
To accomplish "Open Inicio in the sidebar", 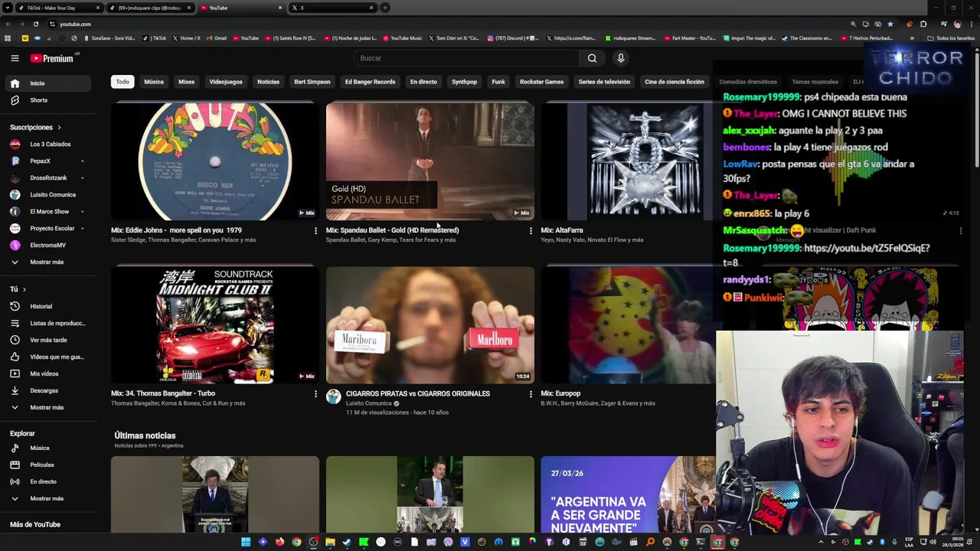I will tap(49, 83).
